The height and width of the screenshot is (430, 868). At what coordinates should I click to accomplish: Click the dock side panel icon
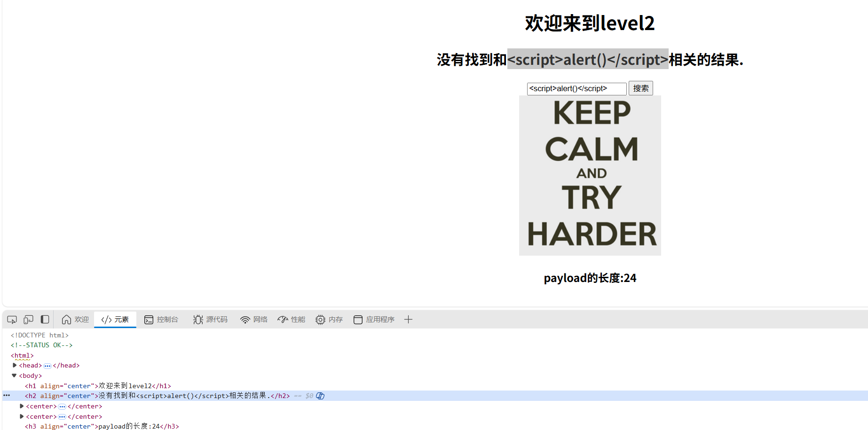tap(45, 320)
